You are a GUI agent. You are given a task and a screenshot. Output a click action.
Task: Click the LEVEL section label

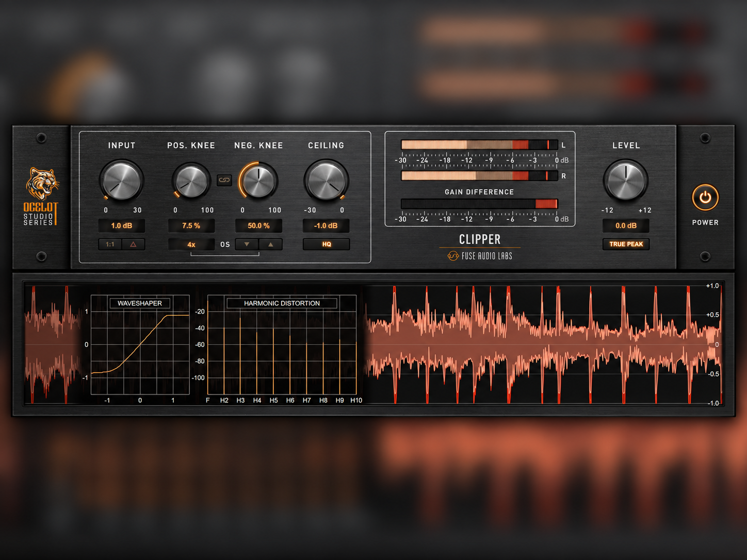[x=626, y=145]
